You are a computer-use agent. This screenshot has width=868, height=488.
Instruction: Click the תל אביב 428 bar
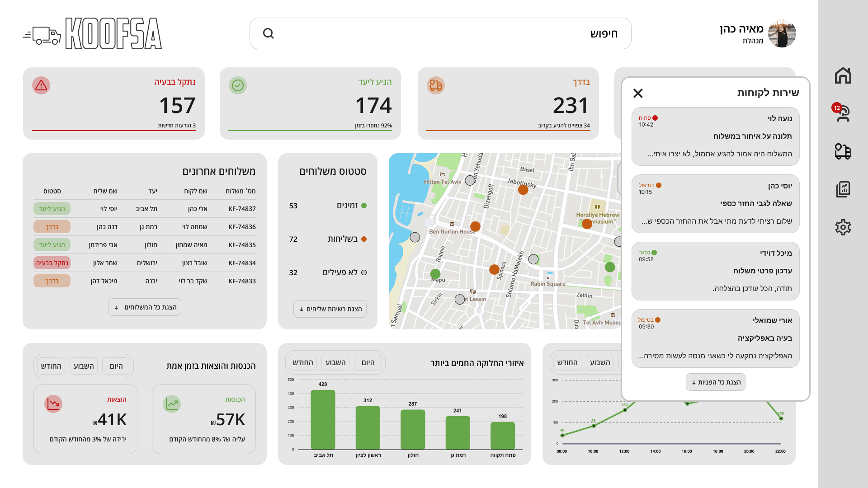click(x=323, y=420)
